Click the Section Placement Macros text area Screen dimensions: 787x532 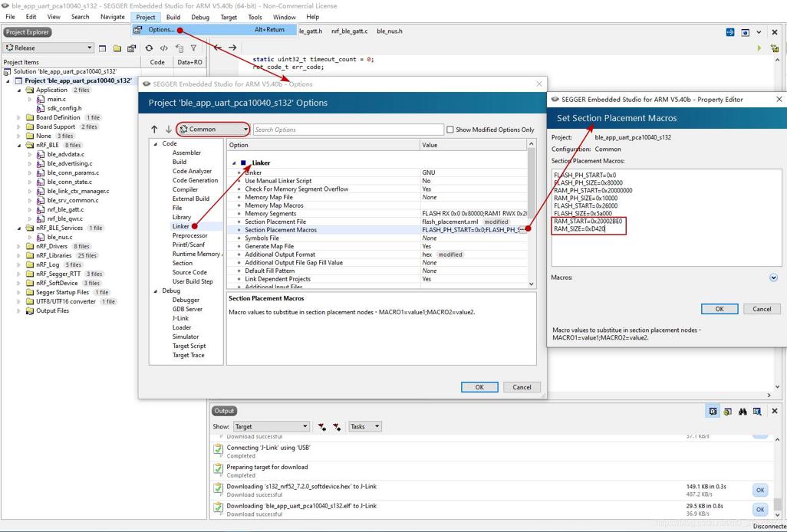pyautogui.click(x=667, y=218)
